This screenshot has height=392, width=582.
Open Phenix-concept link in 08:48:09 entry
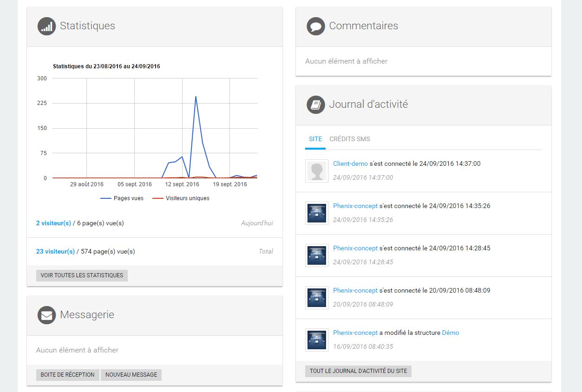point(355,290)
